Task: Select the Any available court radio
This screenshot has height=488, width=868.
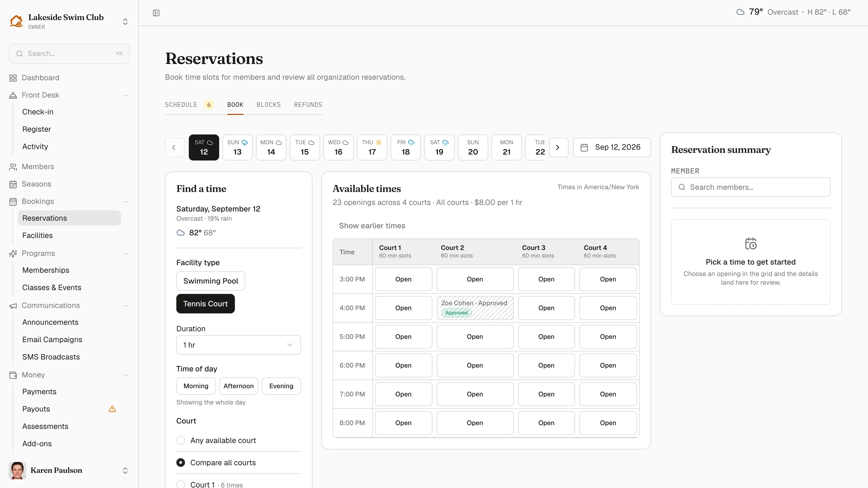Action: point(181,440)
